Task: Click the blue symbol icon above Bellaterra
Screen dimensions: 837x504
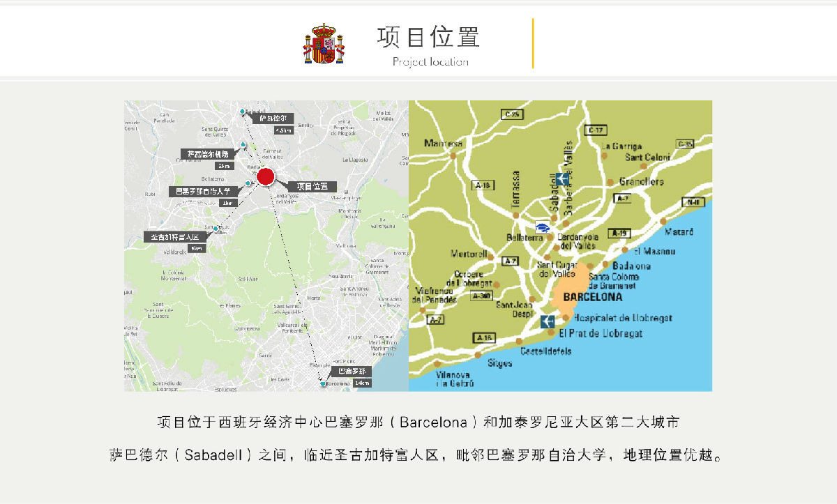Action: (x=543, y=227)
